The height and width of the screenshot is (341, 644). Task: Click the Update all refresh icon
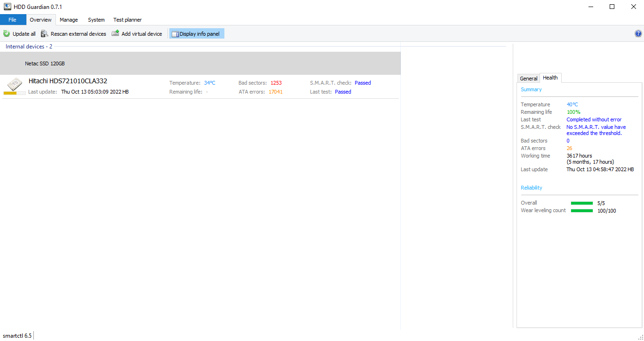click(x=7, y=34)
